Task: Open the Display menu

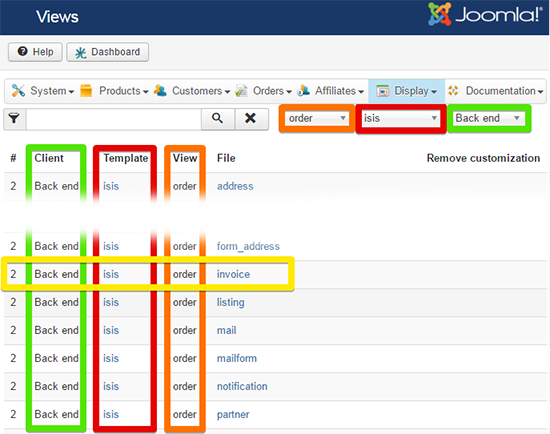Action: coord(407,91)
